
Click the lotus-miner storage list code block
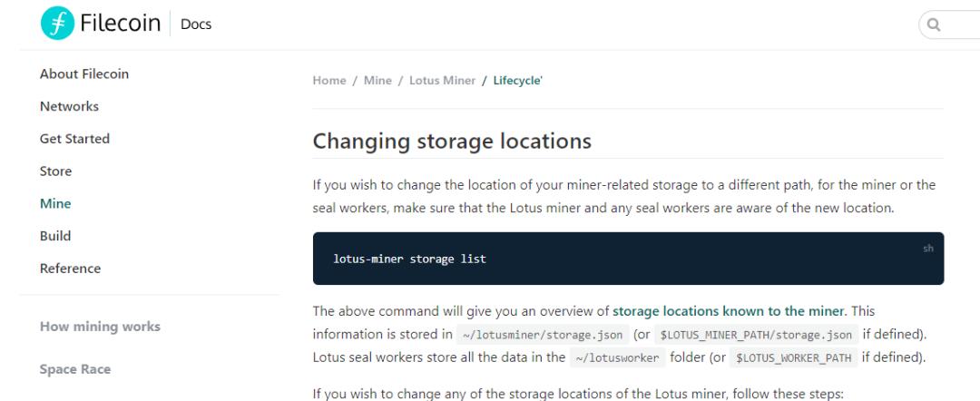tap(628, 259)
